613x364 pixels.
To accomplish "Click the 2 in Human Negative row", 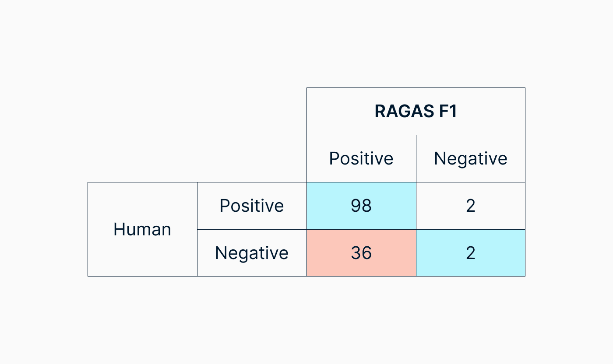I will (471, 253).
